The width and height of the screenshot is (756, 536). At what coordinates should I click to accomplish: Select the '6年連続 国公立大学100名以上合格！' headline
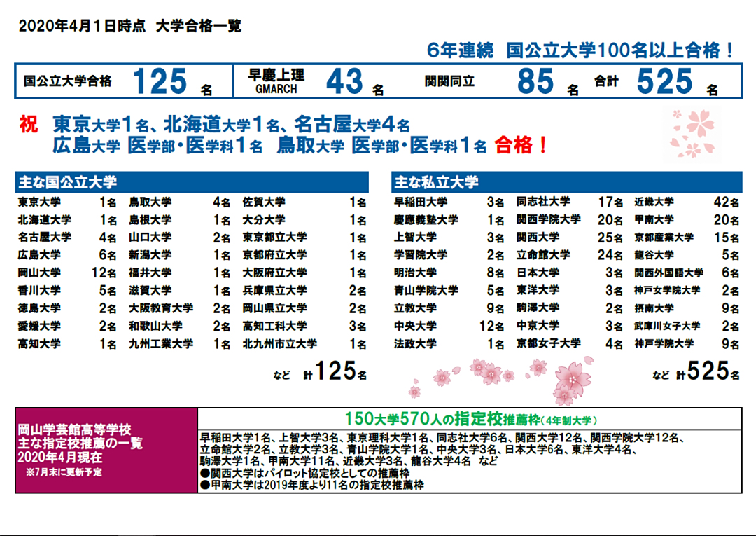pos(581,50)
